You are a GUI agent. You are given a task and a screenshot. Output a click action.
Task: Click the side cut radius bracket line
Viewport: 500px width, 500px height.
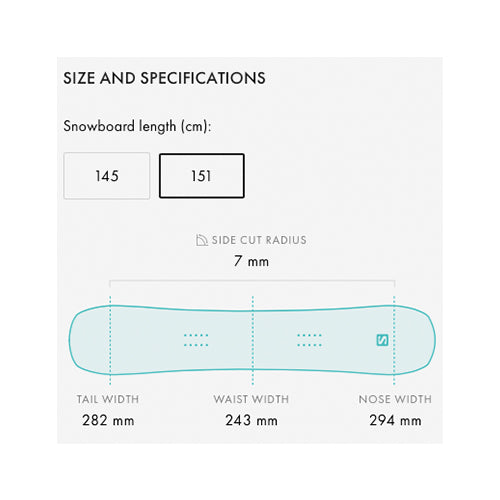[x=252, y=281]
